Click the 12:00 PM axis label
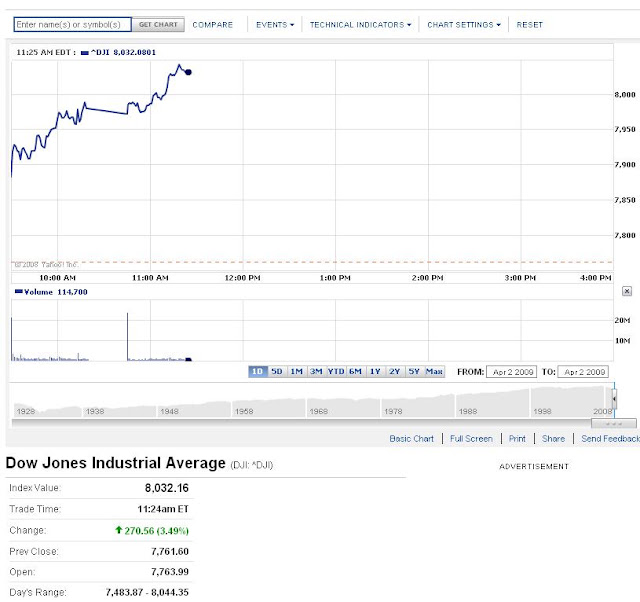Screen dimensions: 640x602 click(242, 278)
